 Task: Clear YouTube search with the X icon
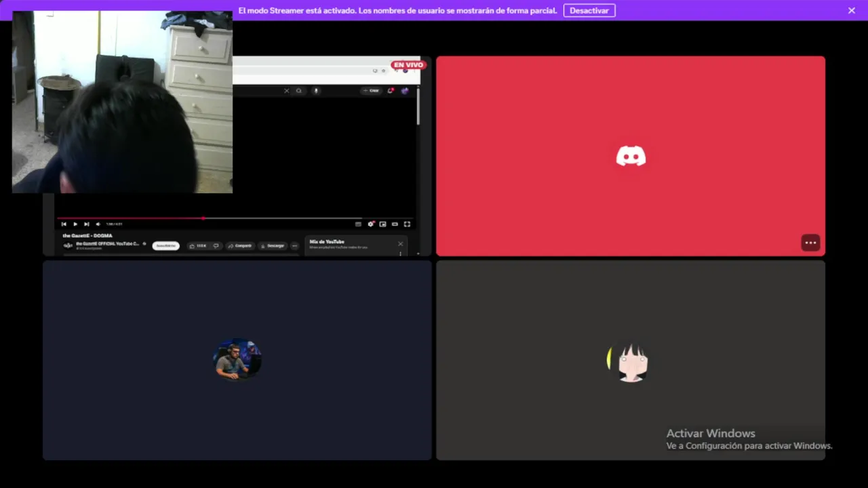pyautogui.click(x=286, y=91)
